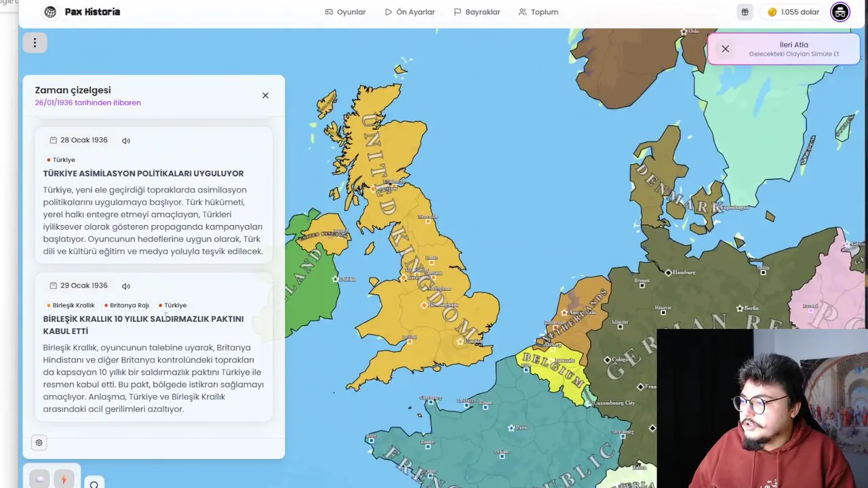Click the lightning bolt action button

(64, 479)
